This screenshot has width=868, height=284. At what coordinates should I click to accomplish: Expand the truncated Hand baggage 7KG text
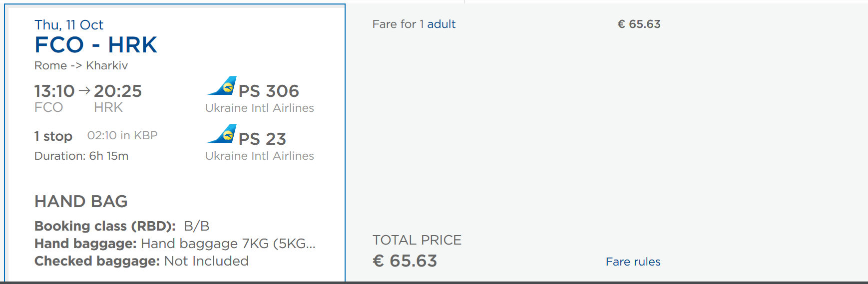(228, 244)
